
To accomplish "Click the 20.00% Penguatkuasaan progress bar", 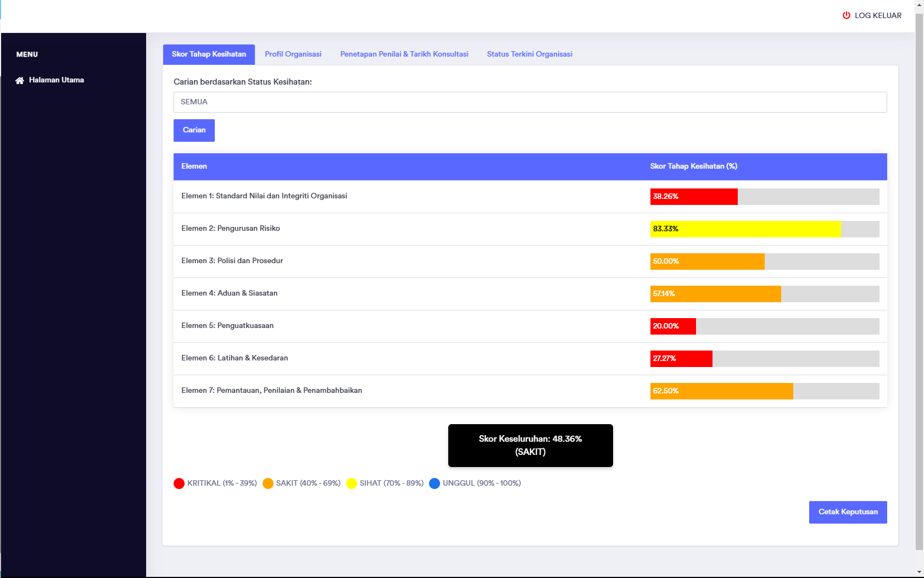I will (x=673, y=326).
